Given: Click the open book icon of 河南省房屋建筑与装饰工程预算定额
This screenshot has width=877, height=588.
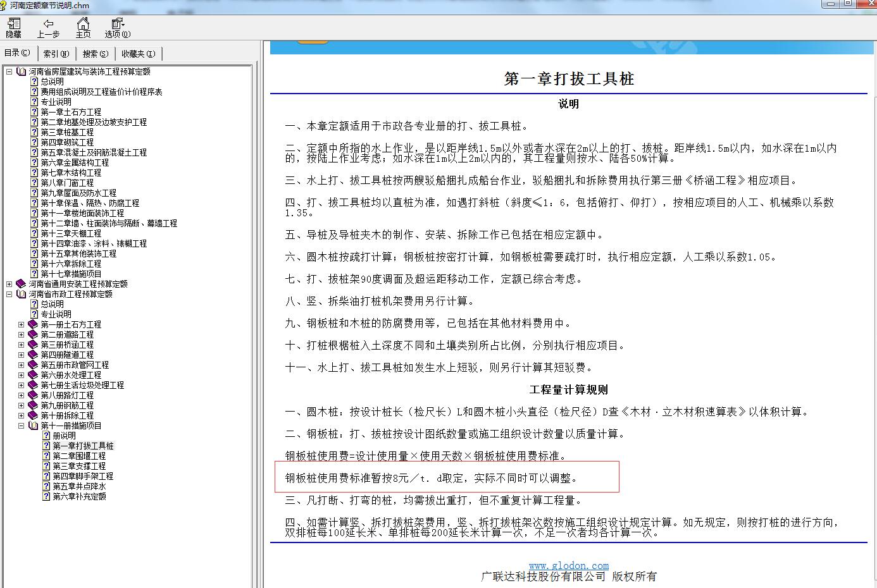Looking at the screenshot, I should tap(21, 71).
